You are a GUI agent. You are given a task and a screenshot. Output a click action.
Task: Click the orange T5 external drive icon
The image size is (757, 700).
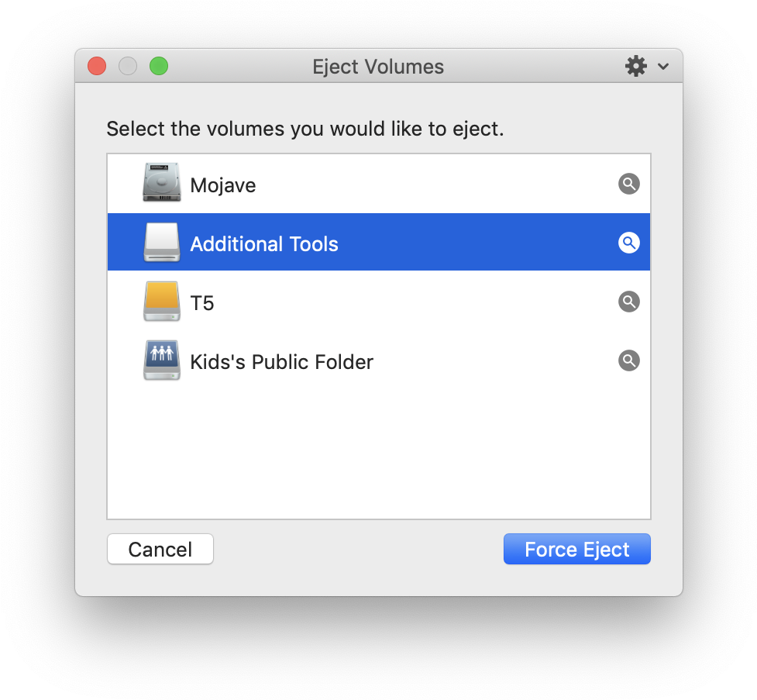pos(162,301)
